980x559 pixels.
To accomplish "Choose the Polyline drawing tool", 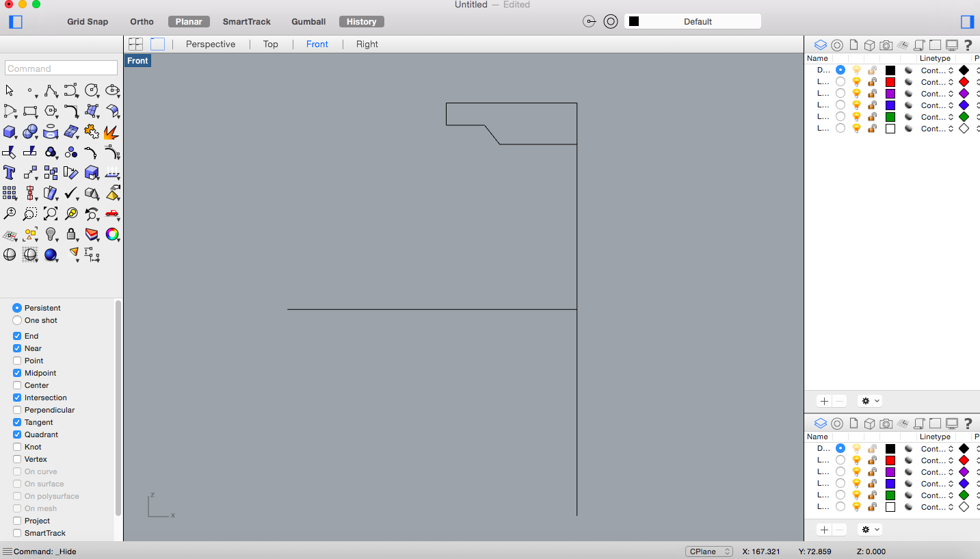I will pyautogui.click(x=51, y=90).
